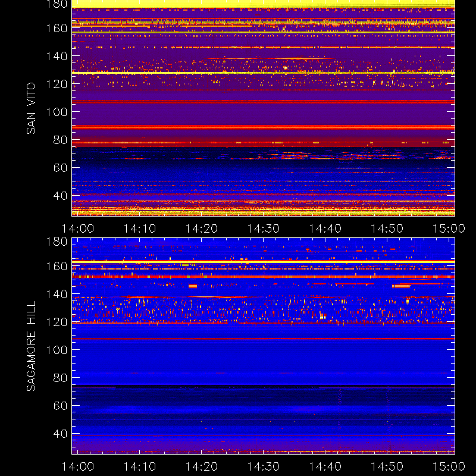Pick 80 on the Sagamore Hill frequency axis
The image size is (476, 476).
(60, 378)
